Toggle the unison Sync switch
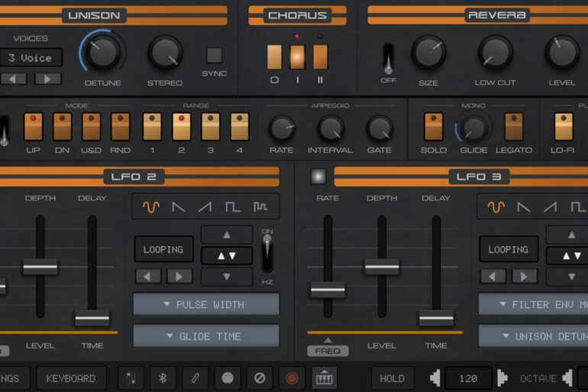The image size is (588, 392). 215,56
